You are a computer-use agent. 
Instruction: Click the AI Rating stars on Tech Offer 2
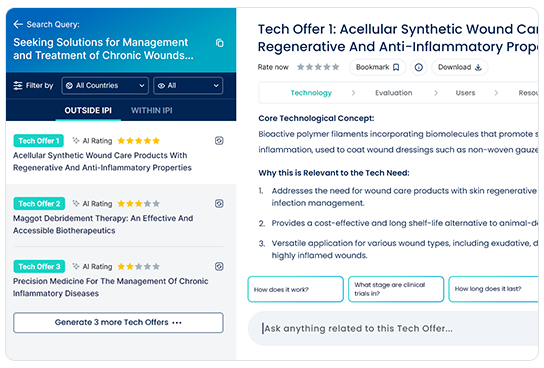click(x=138, y=204)
